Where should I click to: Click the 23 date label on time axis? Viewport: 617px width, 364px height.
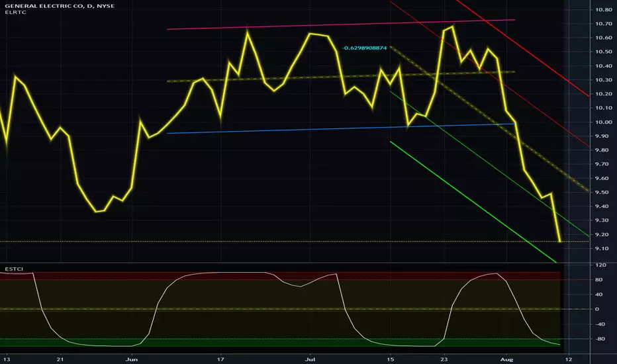tap(444, 359)
